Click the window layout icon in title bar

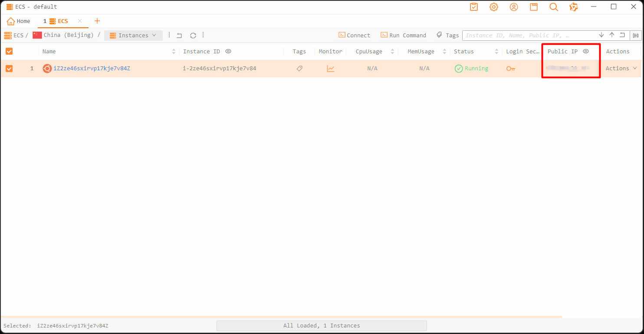[x=534, y=7]
